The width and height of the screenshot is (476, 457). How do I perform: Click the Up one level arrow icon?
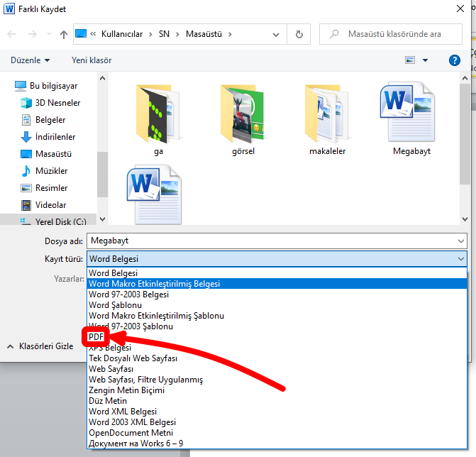click(64, 34)
